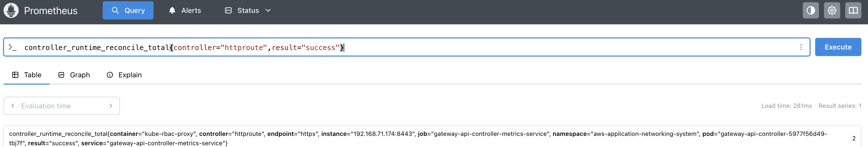Step back with the left evaluation chevron
This screenshot has height=147, width=868.
click(x=13, y=106)
